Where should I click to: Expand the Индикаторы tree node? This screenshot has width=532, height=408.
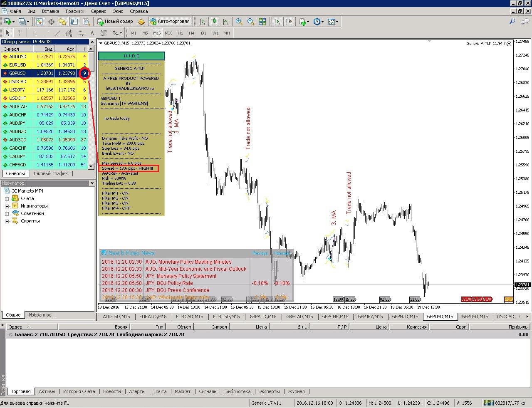[7, 206]
